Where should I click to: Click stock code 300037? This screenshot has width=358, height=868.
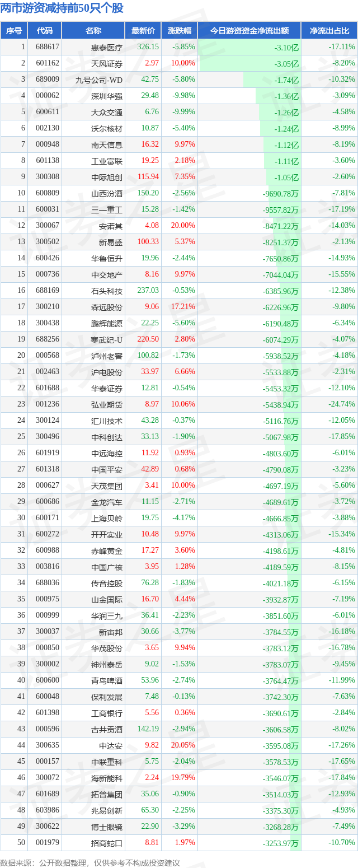pos(48,632)
